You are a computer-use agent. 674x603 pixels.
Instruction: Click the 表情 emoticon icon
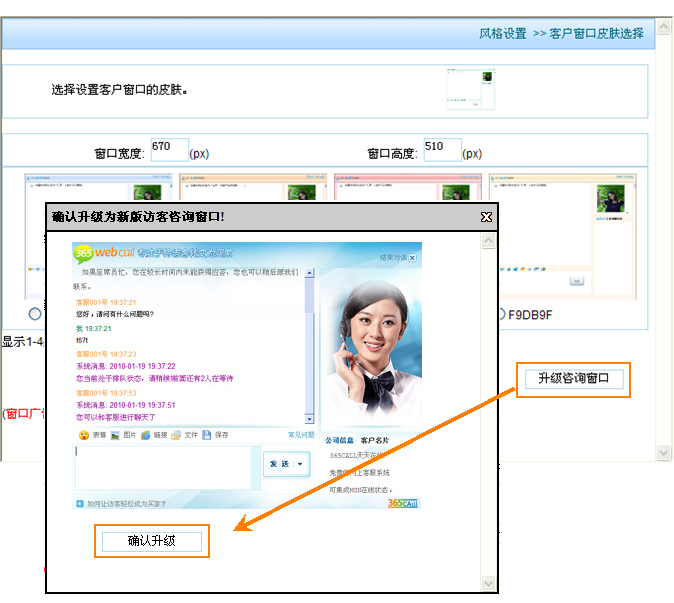(84, 435)
